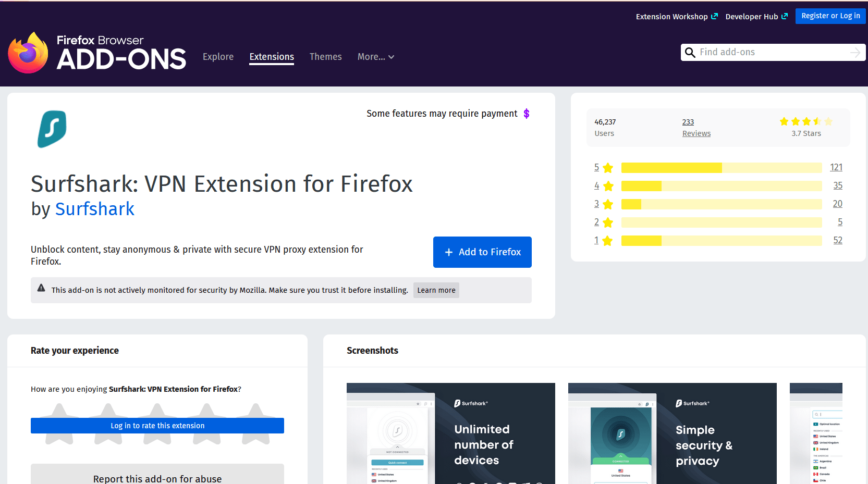The width and height of the screenshot is (868, 484).
Task: Click the warning triangle icon
Action: tap(41, 288)
